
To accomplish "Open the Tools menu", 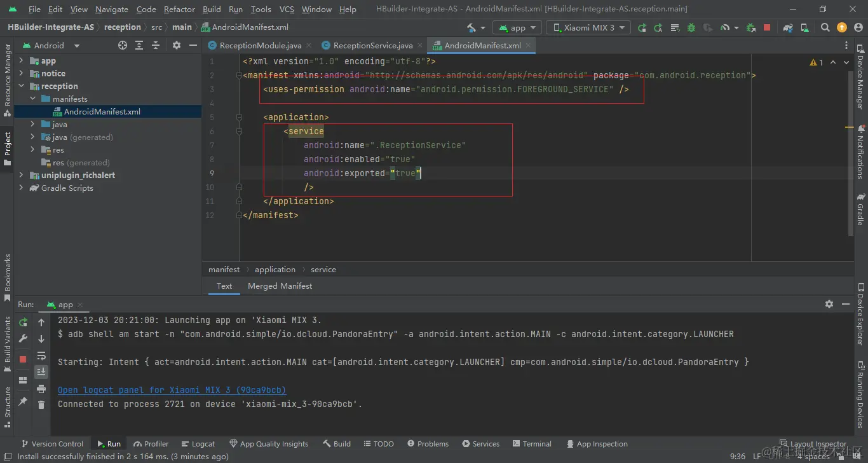I will [261, 10].
